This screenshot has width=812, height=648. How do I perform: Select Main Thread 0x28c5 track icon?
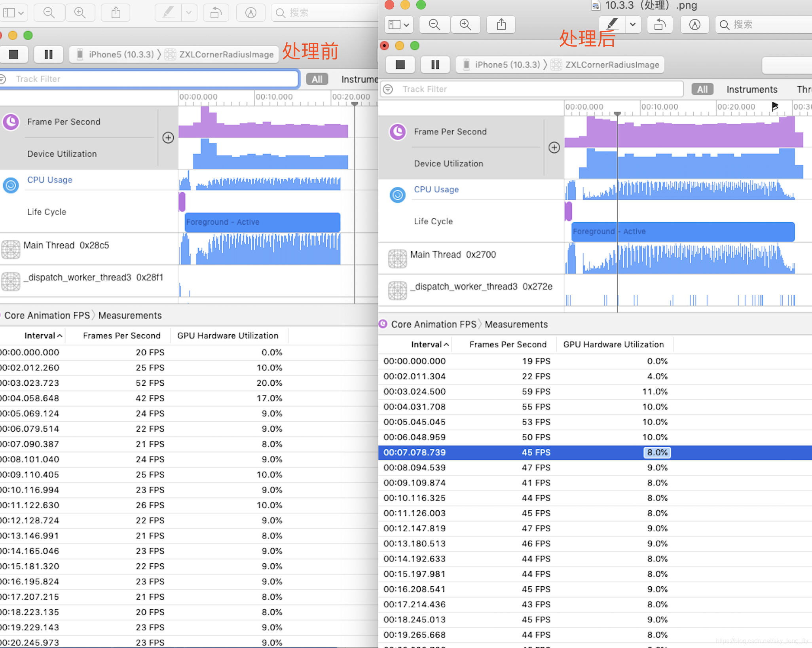[11, 249]
